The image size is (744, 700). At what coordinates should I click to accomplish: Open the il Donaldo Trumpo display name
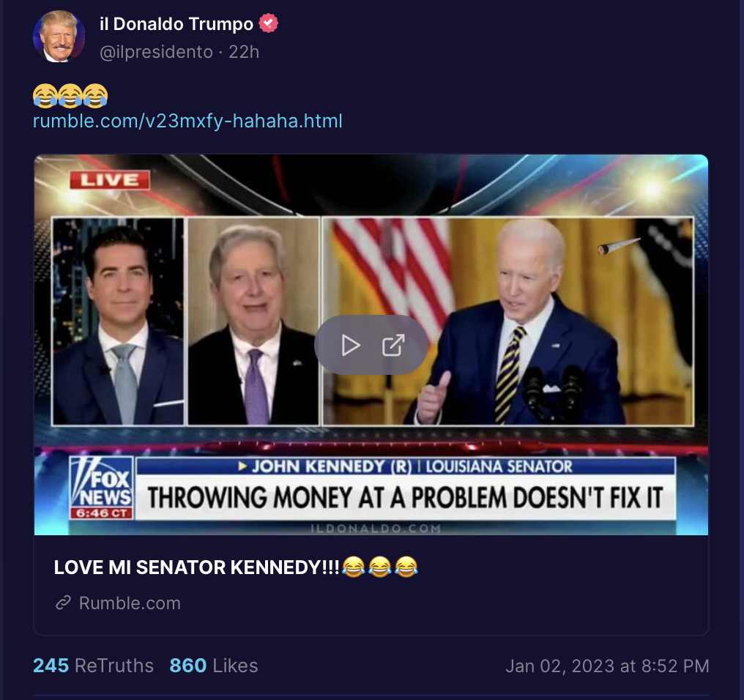(176, 23)
